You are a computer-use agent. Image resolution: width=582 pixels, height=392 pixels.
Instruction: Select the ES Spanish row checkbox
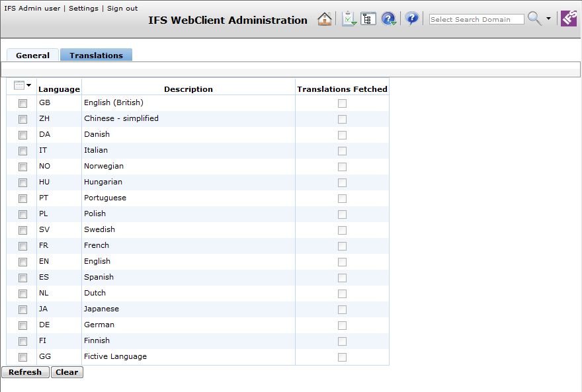tap(22, 278)
